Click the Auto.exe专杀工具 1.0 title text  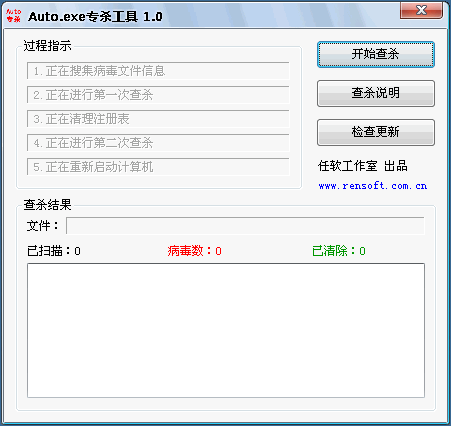click(95, 16)
